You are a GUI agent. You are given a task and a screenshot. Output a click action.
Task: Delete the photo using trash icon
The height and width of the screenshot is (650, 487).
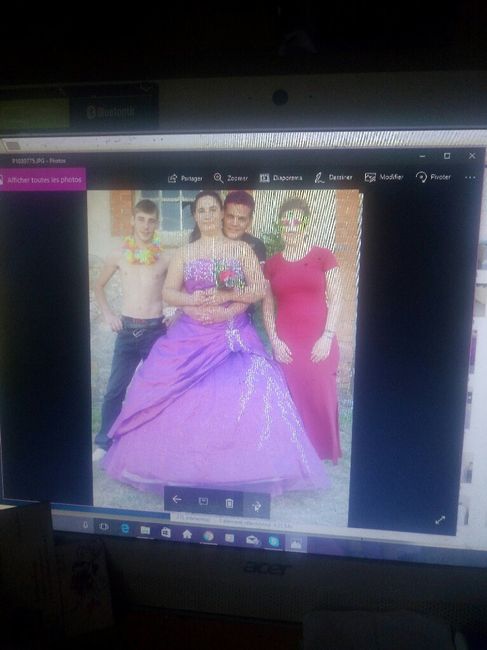[x=229, y=503]
